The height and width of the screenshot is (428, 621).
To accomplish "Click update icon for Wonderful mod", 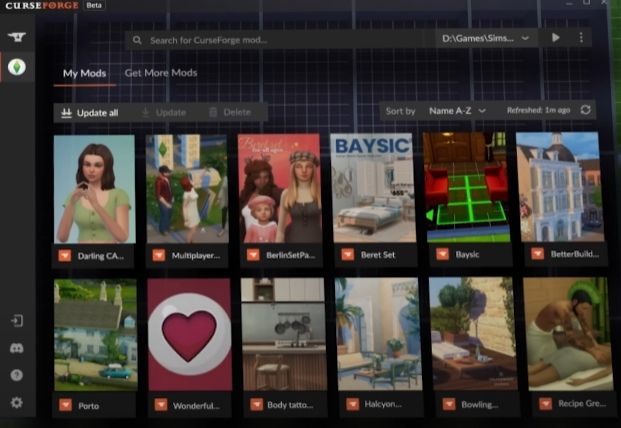I will tap(161, 405).
